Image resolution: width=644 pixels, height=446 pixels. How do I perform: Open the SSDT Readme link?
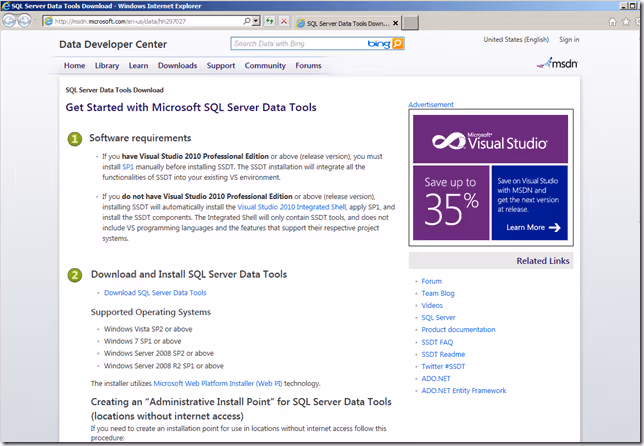pos(443,354)
